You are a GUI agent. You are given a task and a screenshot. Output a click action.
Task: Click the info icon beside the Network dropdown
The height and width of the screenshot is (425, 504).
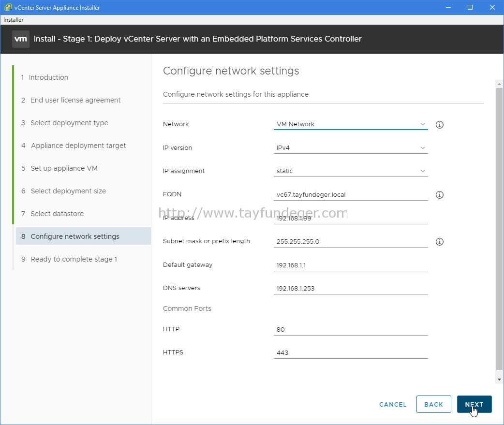(439, 125)
